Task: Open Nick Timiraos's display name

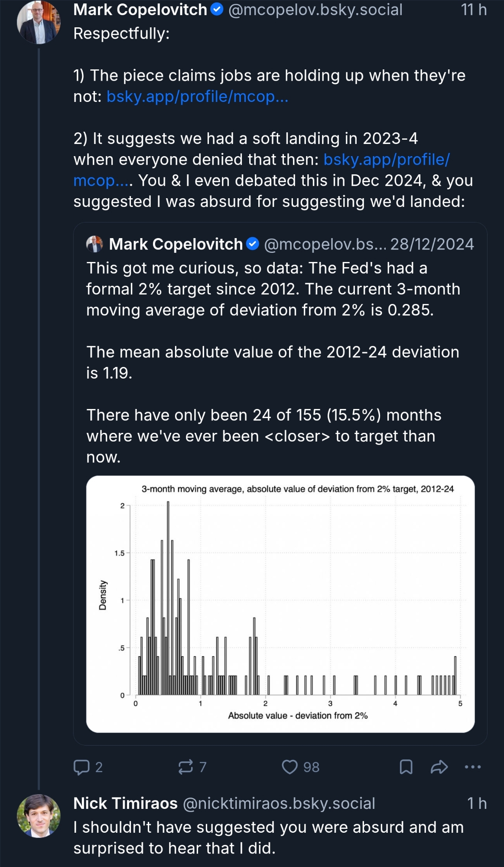Action: (125, 803)
